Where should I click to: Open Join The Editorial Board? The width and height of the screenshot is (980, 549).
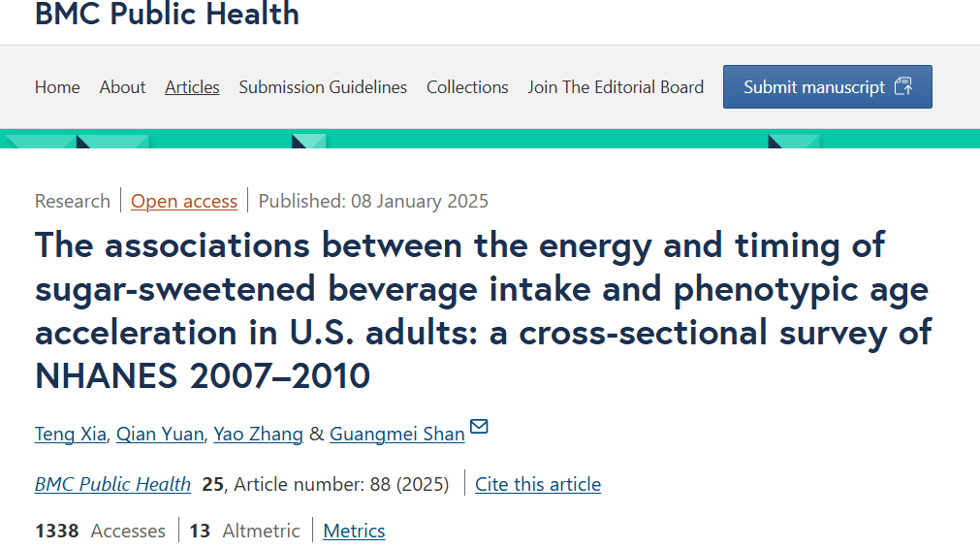point(616,87)
